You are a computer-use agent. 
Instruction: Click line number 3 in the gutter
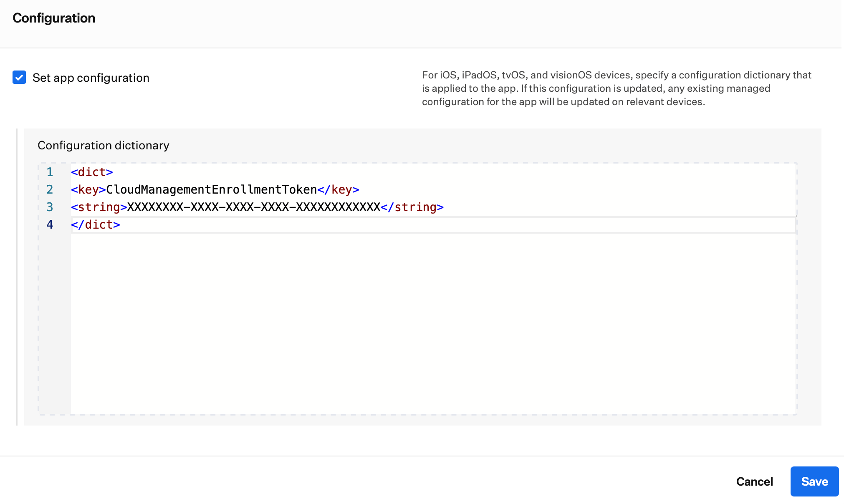coord(50,207)
